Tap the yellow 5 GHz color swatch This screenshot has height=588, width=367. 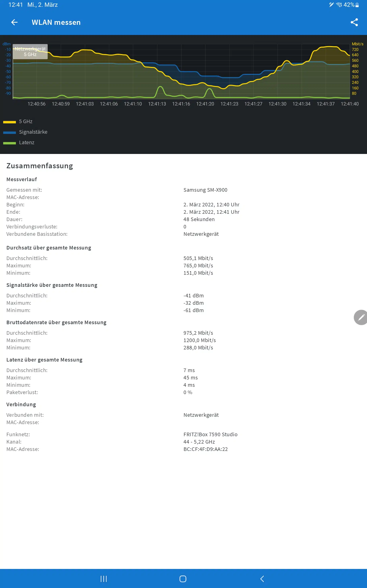pos(10,122)
